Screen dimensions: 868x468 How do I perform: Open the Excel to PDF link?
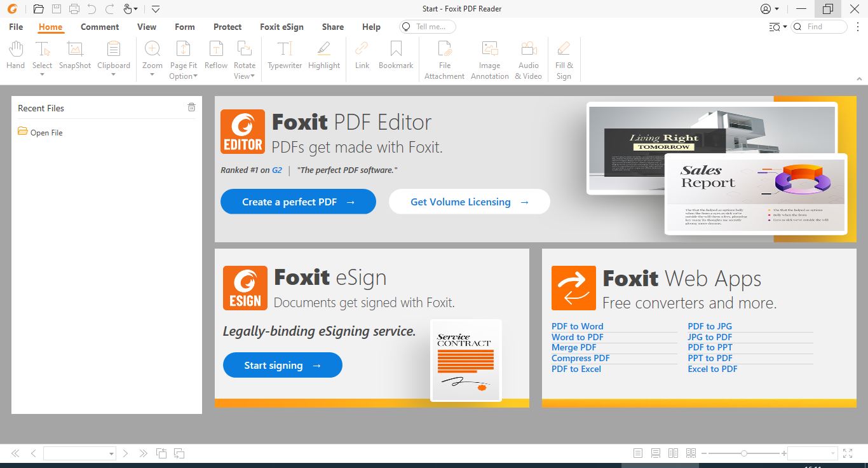click(x=712, y=369)
